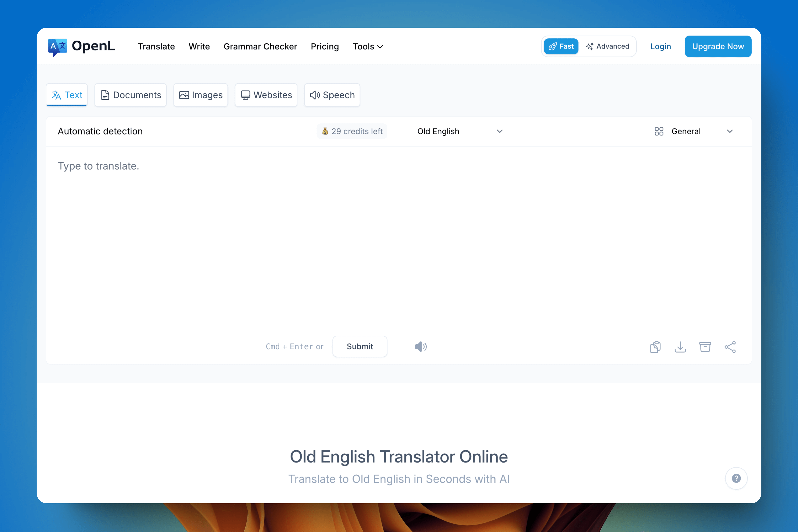Play translation audio with speaker icon
This screenshot has width=798, height=532.
tap(420, 346)
